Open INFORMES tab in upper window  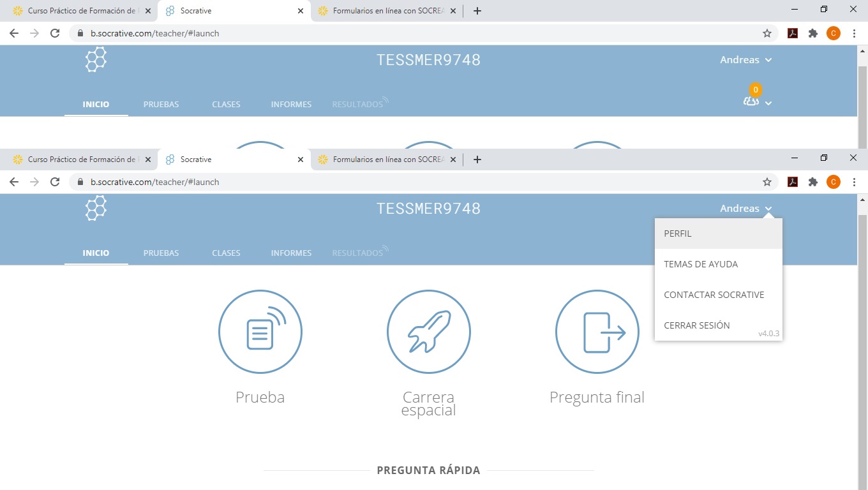[291, 105]
